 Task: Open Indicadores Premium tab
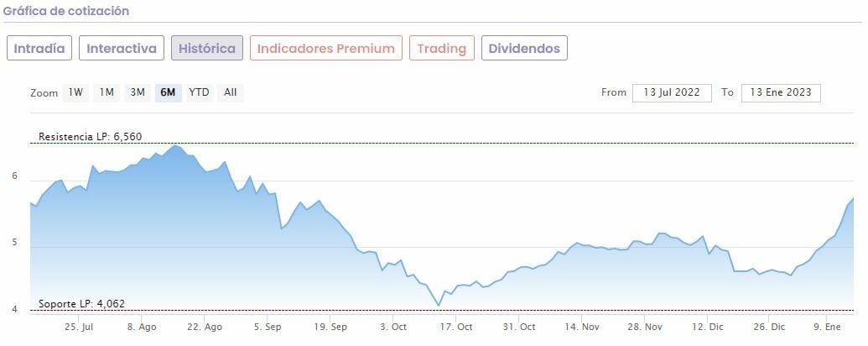[325, 48]
